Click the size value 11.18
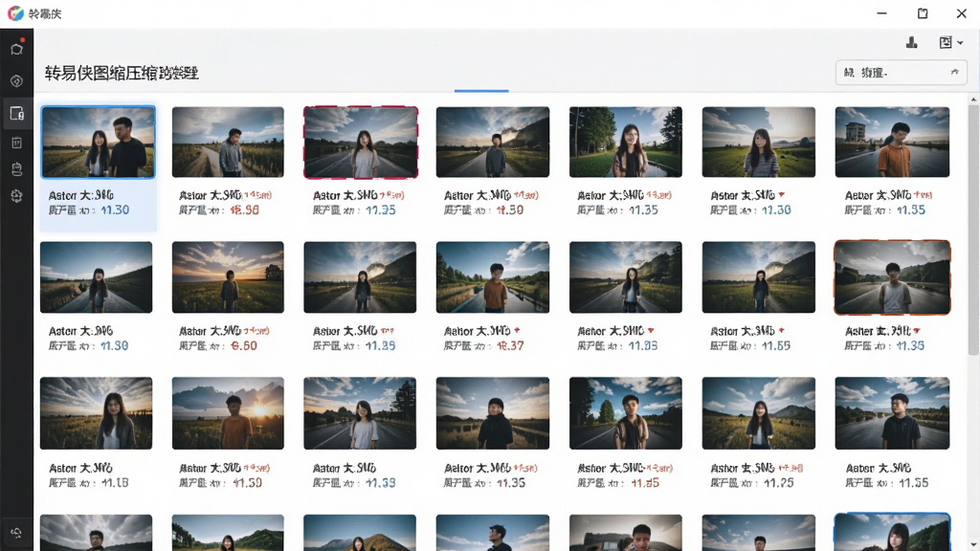The height and width of the screenshot is (551, 980). pyautogui.click(x=115, y=483)
